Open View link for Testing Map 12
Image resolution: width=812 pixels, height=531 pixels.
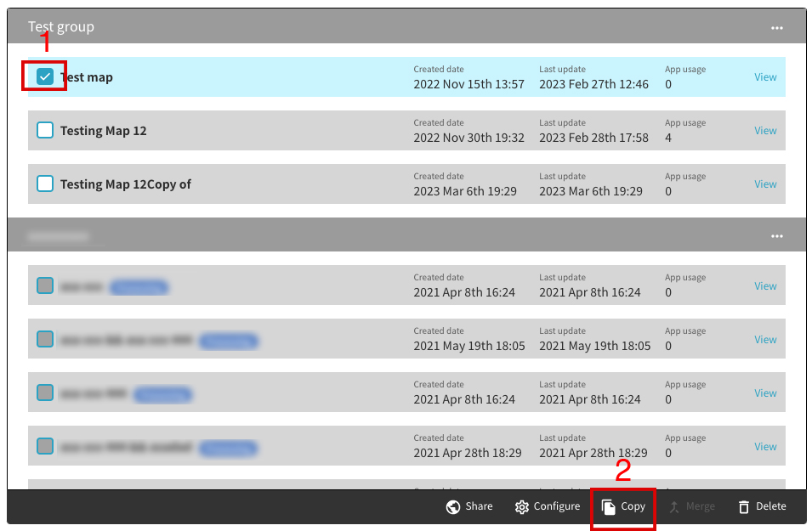click(765, 131)
